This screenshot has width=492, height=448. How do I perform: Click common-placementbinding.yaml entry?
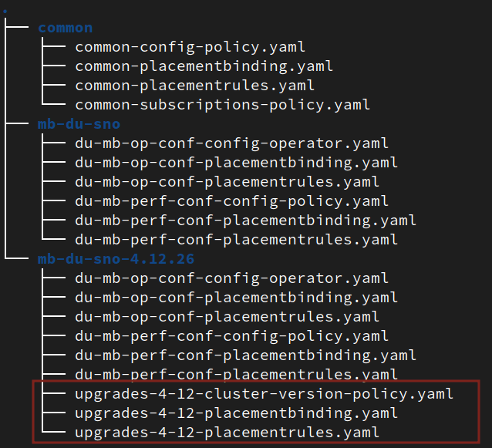(x=195, y=66)
